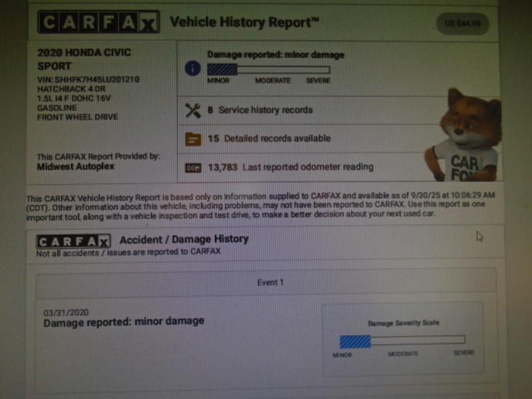Click the Accident / Damage History heading

pyautogui.click(x=184, y=239)
